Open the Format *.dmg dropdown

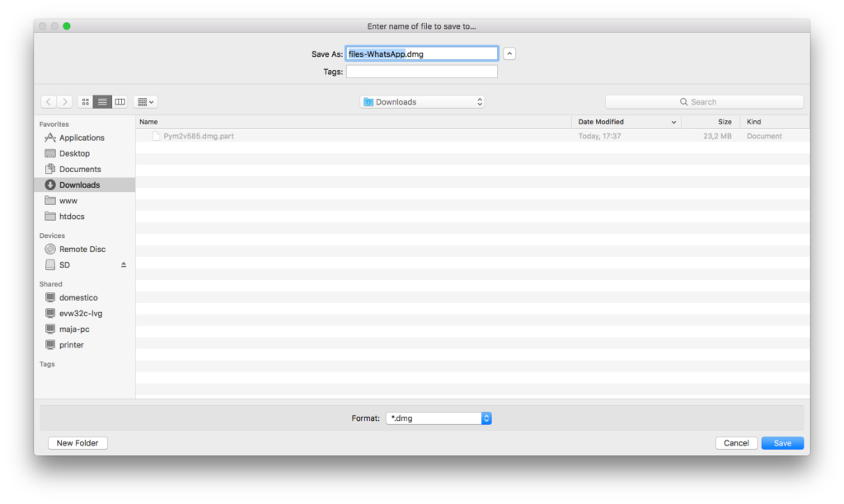click(438, 418)
